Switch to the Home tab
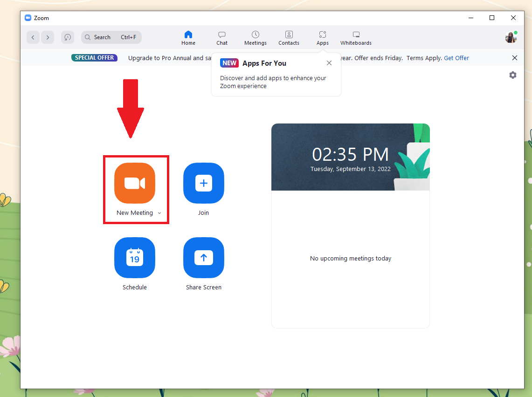Viewport: 532px width, 397px height. 188,38
